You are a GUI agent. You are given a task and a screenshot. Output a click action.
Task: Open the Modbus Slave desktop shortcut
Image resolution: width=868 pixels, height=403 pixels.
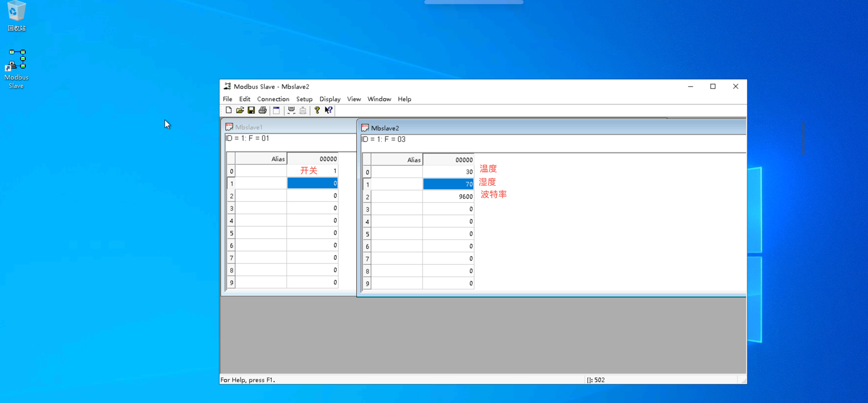coord(16,69)
